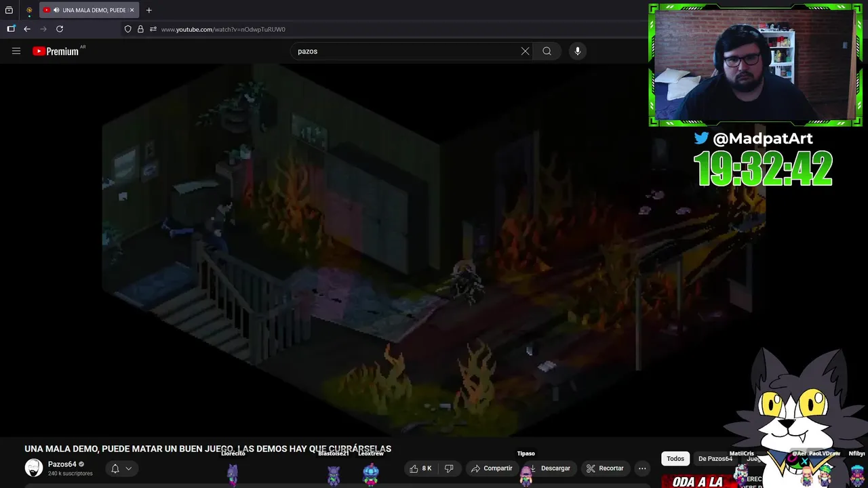Viewport: 868px width, 488px height.
Task: Click the Leoxtrew chat avatar character
Action: (370, 474)
